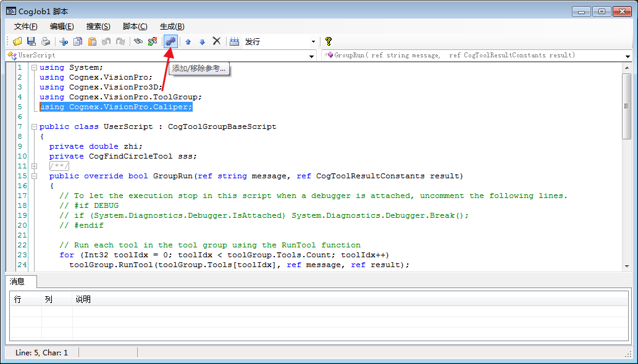The image size is (638, 364).
Task: Select the 消息 tab
Action: [x=19, y=281]
